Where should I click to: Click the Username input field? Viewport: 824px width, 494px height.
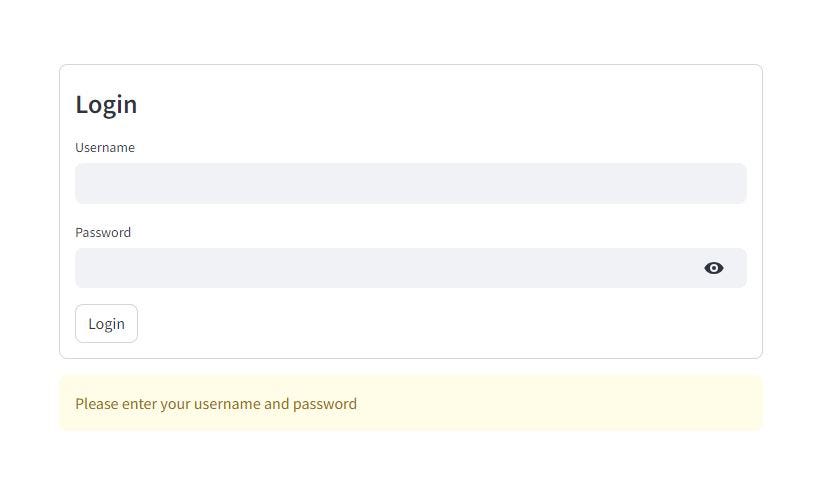click(x=410, y=184)
